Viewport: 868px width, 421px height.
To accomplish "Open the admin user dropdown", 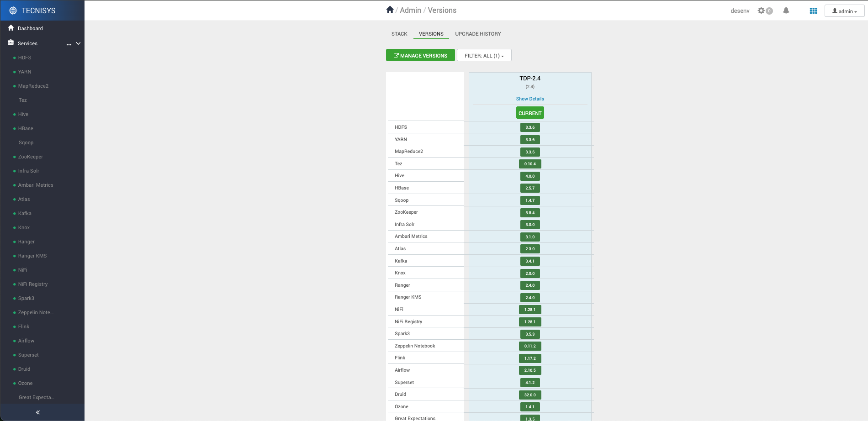I will [844, 11].
